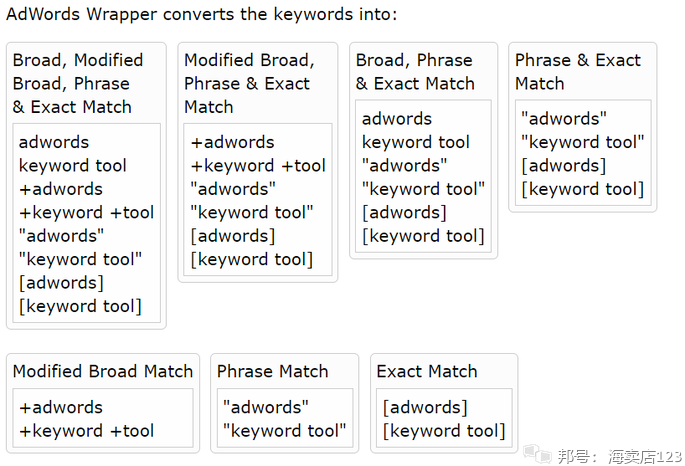Click '[adwords]' line in Exact Match box
Image resolution: width=685 pixels, height=466 pixels.
pos(425,407)
